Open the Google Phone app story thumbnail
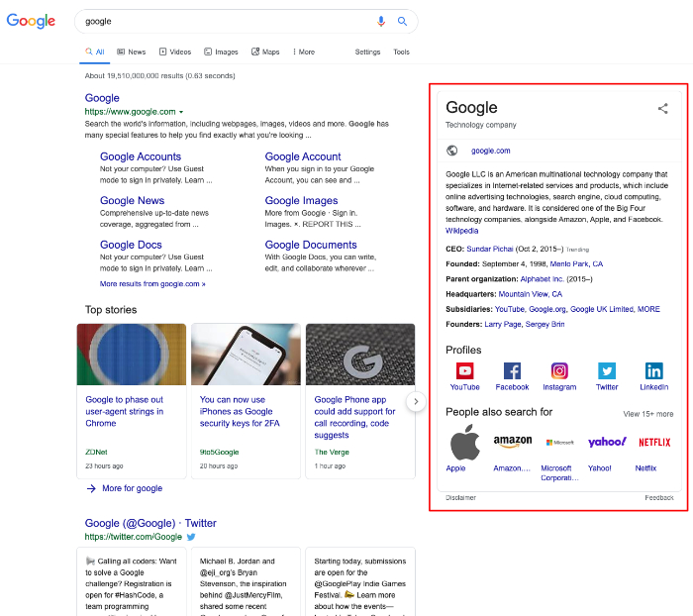 [x=360, y=355]
